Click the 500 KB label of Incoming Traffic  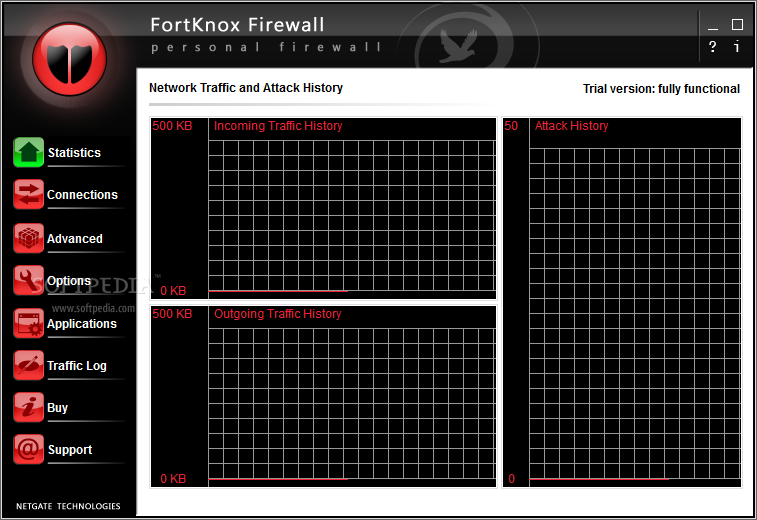[x=172, y=126]
